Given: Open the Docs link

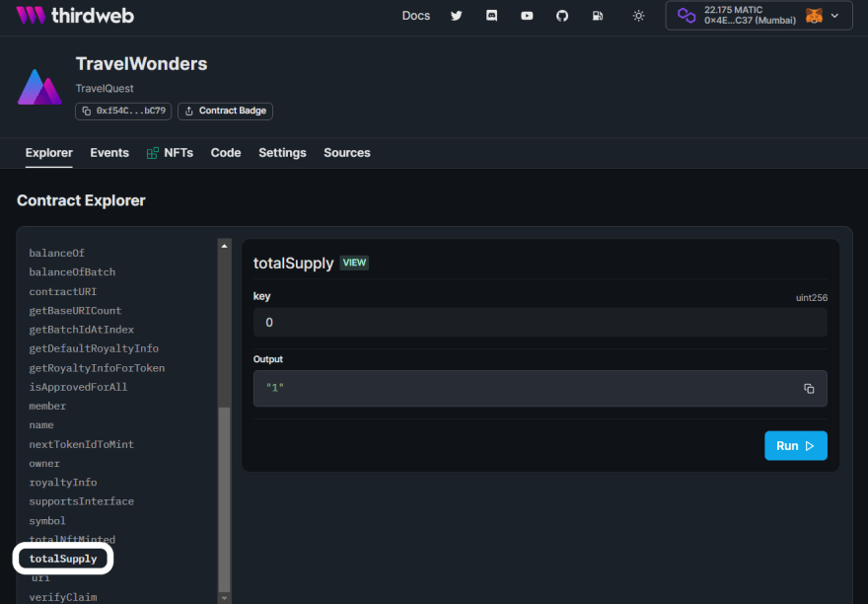Looking at the screenshot, I should point(416,16).
